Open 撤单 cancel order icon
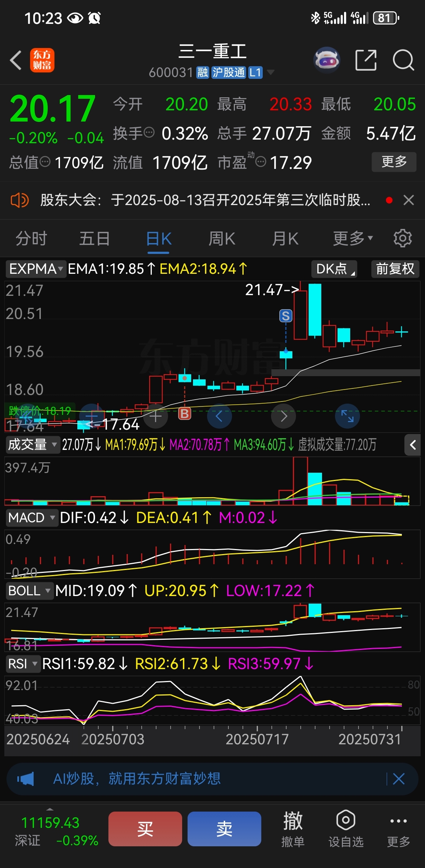Viewport: 425px width, 868px height. point(293,829)
